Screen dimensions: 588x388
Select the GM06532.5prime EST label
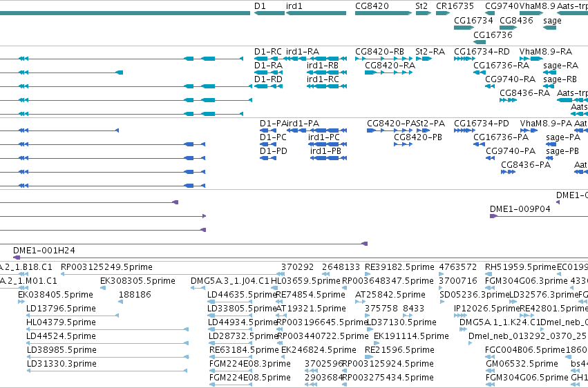click(x=522, y=365)
